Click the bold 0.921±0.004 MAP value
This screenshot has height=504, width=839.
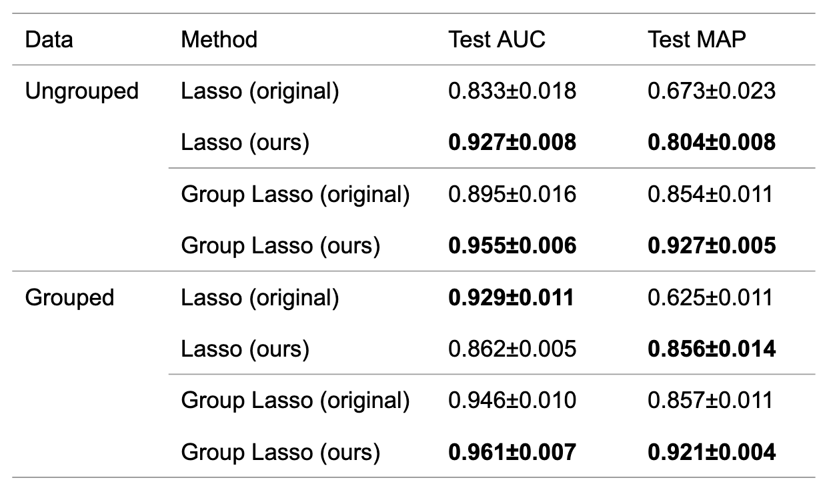tap(712, 453)
